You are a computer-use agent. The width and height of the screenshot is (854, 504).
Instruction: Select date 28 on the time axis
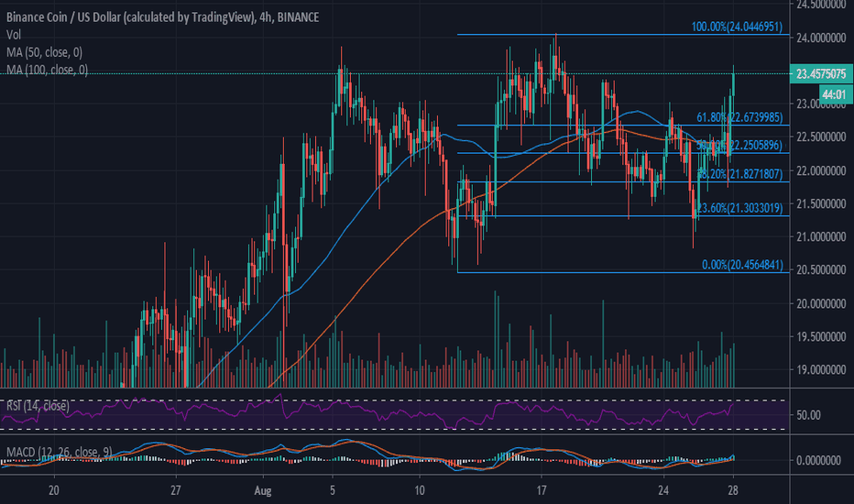pos(732,490)
